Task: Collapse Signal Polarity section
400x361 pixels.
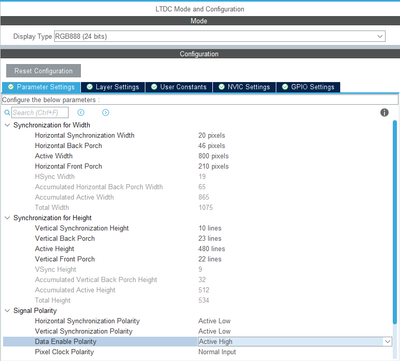Action: [7, 311]
